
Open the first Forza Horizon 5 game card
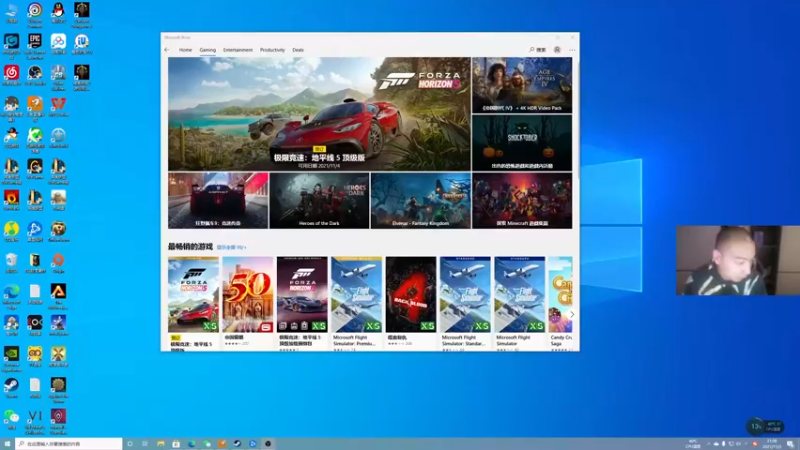193,303
